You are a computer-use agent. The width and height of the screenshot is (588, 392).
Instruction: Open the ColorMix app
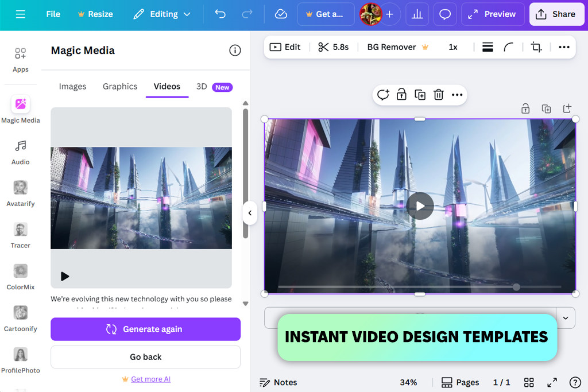click(20, 277)
